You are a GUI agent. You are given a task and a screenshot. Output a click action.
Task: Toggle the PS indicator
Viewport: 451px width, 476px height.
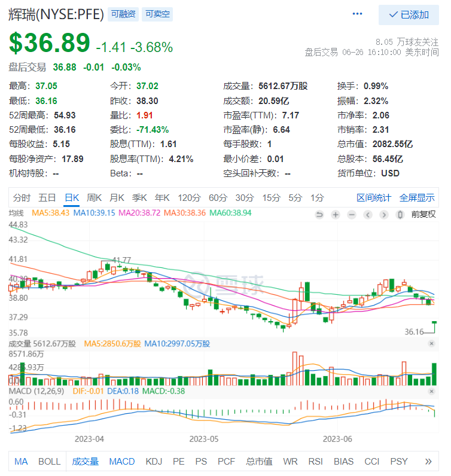pyautogui.click(x=201, y=462)
